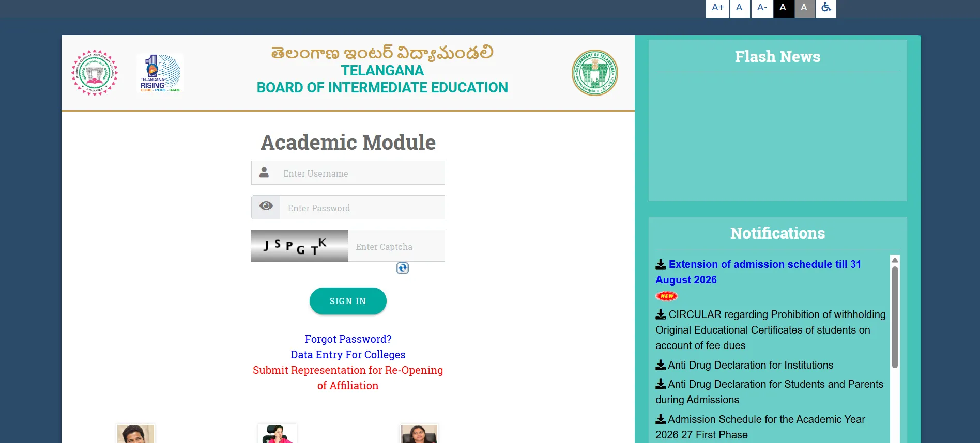Click download icon beside Anti Drug Declaration for Students
The width and height of the screenshot is (980, 443).
pos(661,384)
